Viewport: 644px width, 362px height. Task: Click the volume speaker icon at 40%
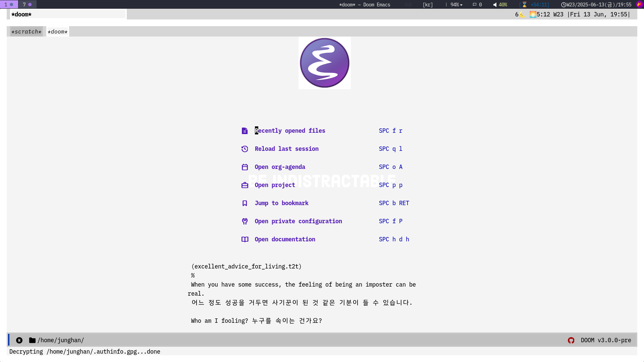point(495,5)
